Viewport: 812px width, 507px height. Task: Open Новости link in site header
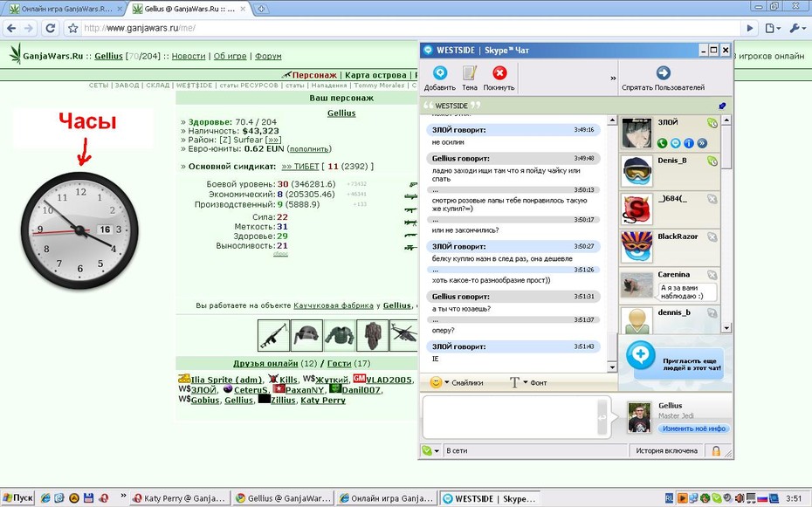[x=189, y=56]
